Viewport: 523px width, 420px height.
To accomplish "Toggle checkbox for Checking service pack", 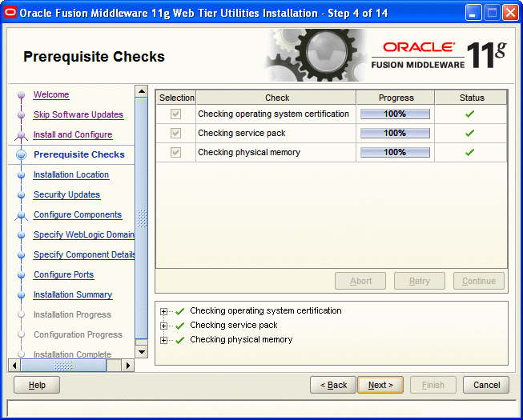I will [x=175, y=134].
